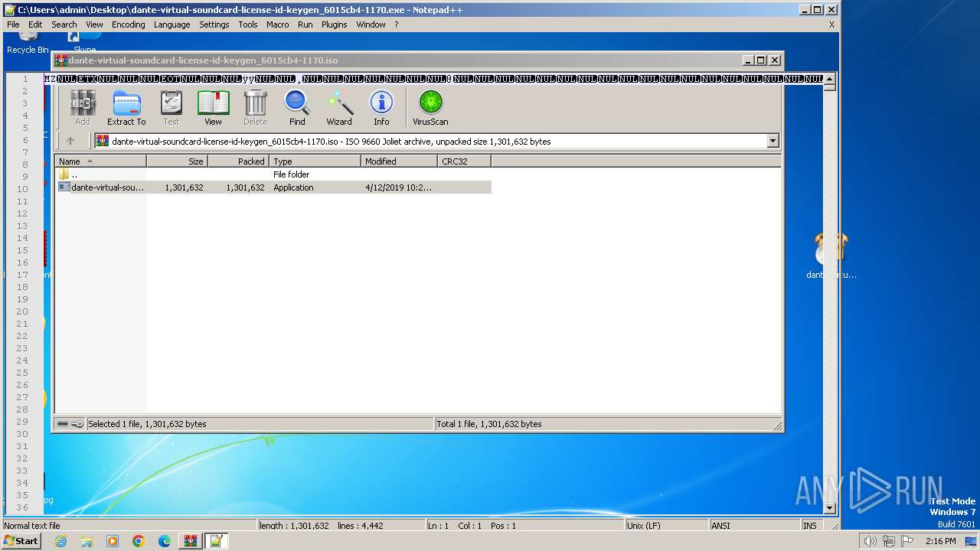
Task: Click the Test archive icon
Action: (x=171, y=107)
